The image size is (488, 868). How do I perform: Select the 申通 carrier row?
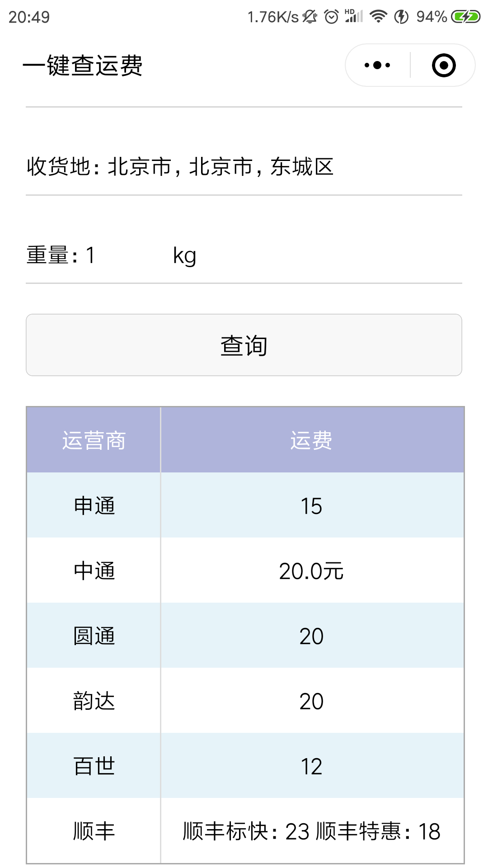pyautogui.click(x=245, y=505)
